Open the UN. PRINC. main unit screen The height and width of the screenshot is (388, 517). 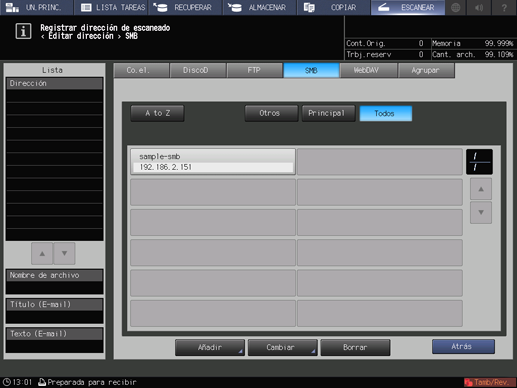pyautogui.click(x=36, y=7)
